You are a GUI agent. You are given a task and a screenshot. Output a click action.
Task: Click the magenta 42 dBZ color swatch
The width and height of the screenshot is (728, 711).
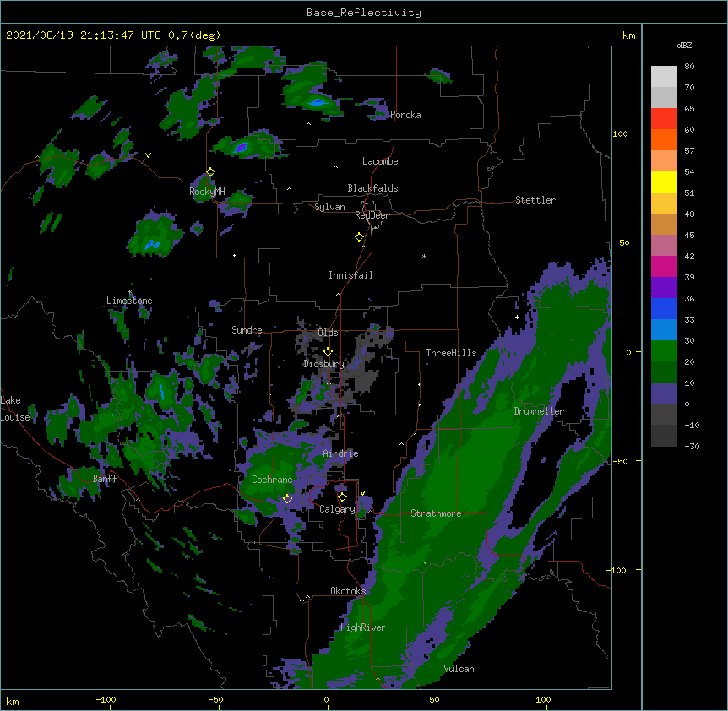tap(664, 266)
